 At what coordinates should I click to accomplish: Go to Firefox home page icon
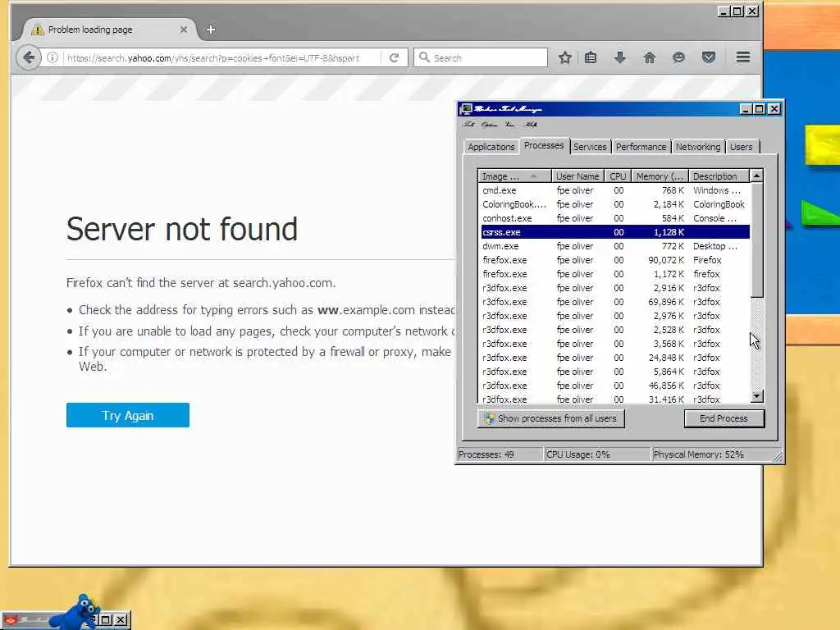click(x=650, y=57)
